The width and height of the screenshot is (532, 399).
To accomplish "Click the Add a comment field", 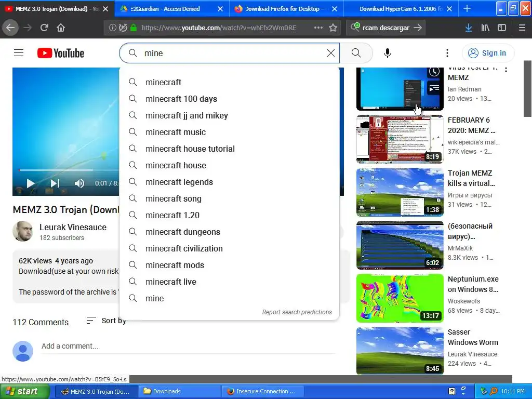I will (x=188, y=346).
